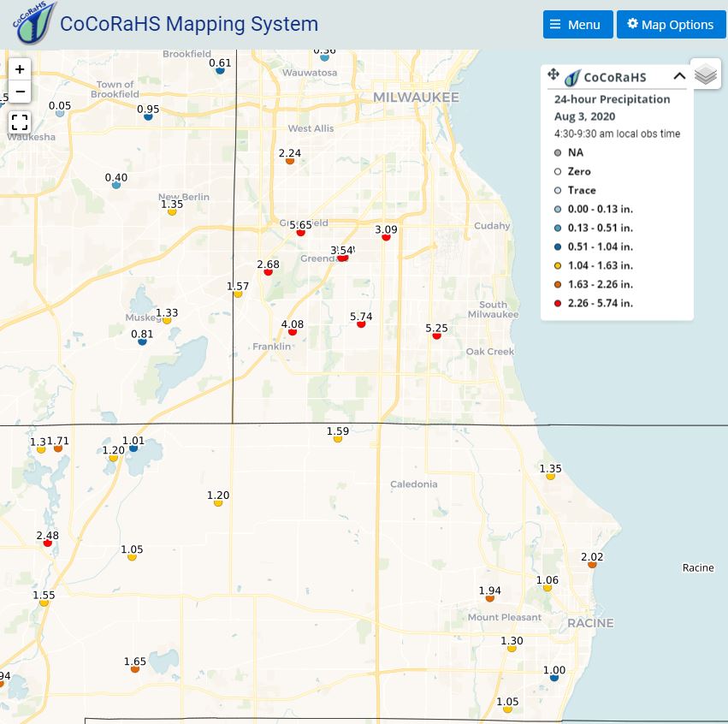Click the '0.00 - 0.13 in.' legend label
Image resolution: width=728 pixels, height=724 pixels.
601,209
